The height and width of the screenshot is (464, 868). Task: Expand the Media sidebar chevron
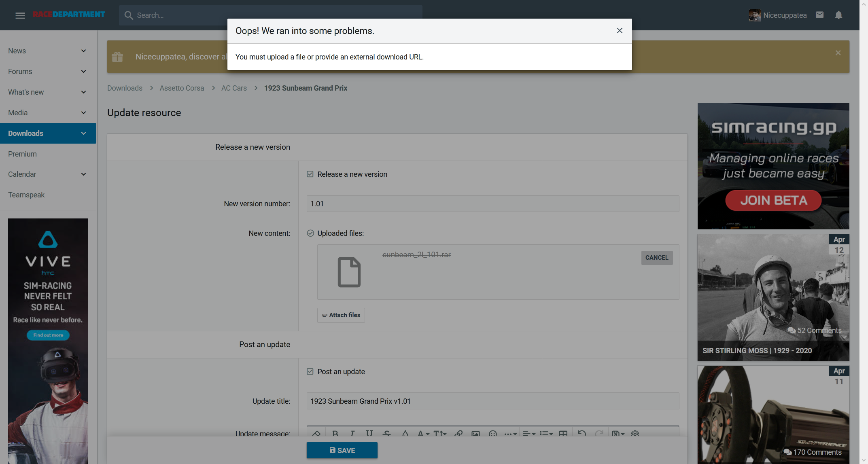(83, 113)
